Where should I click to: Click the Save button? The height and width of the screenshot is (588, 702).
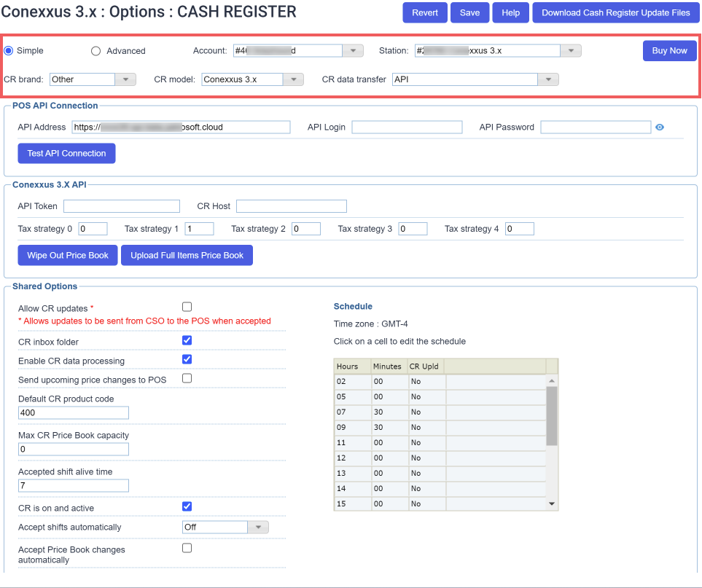(x=469, y=12)
